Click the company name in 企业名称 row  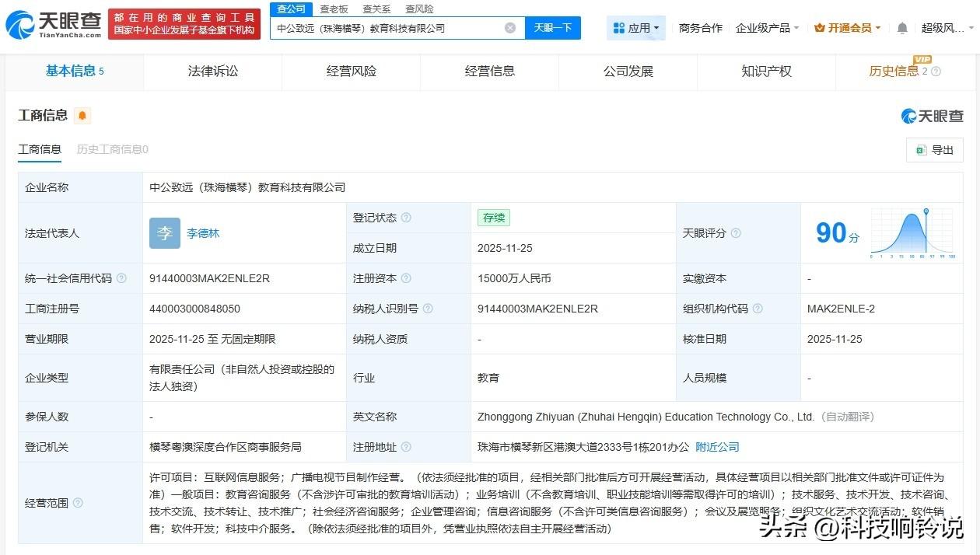[x=247, y=187]
